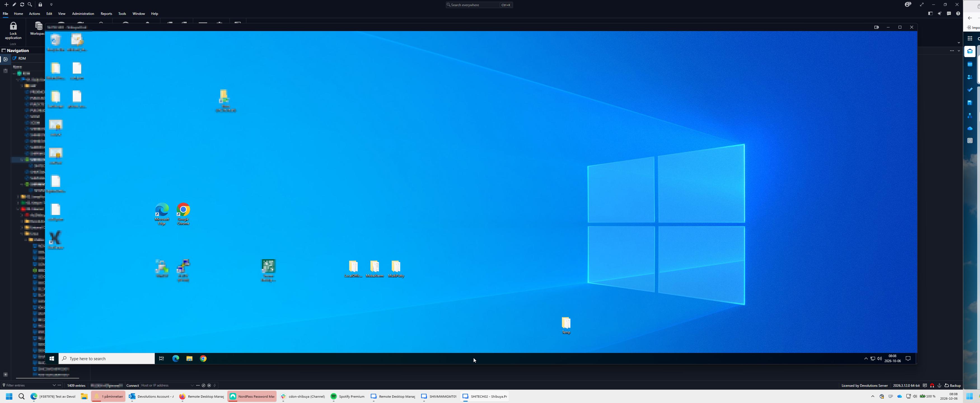Click the help question mark icon
This screenshot has width=980, height=403.
(x=958, y=14)
